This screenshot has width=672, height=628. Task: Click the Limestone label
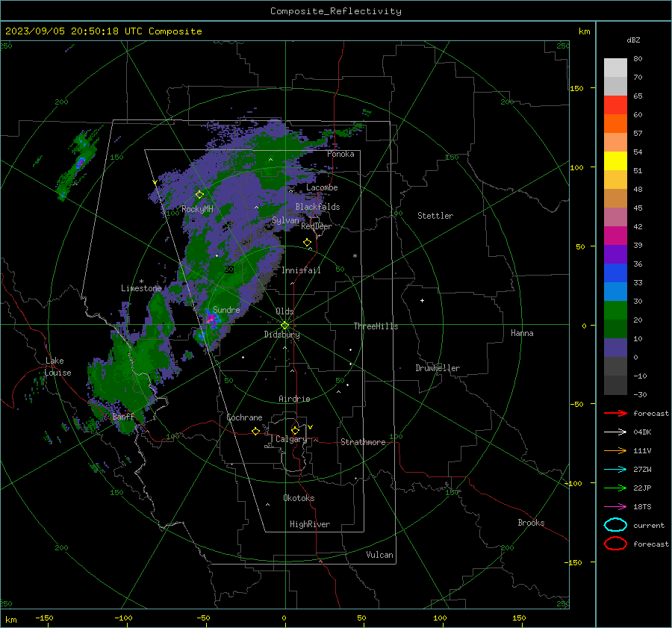pyautogui.click(x=141, y=288)
